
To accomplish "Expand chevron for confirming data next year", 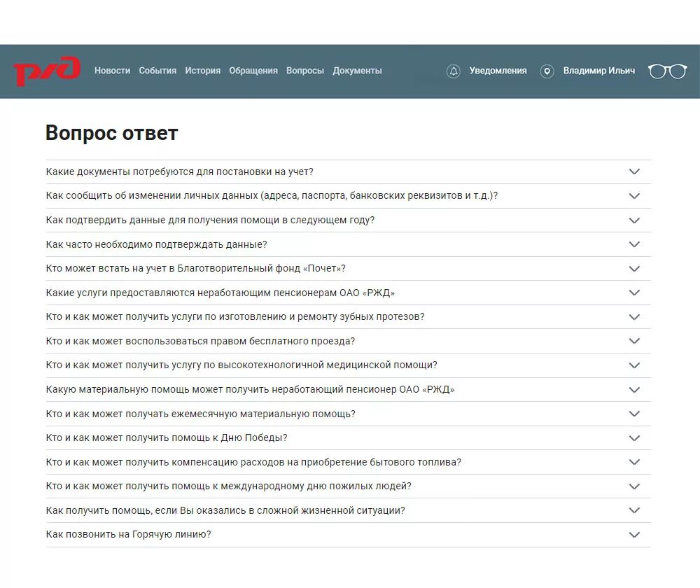I will (634, 220).
